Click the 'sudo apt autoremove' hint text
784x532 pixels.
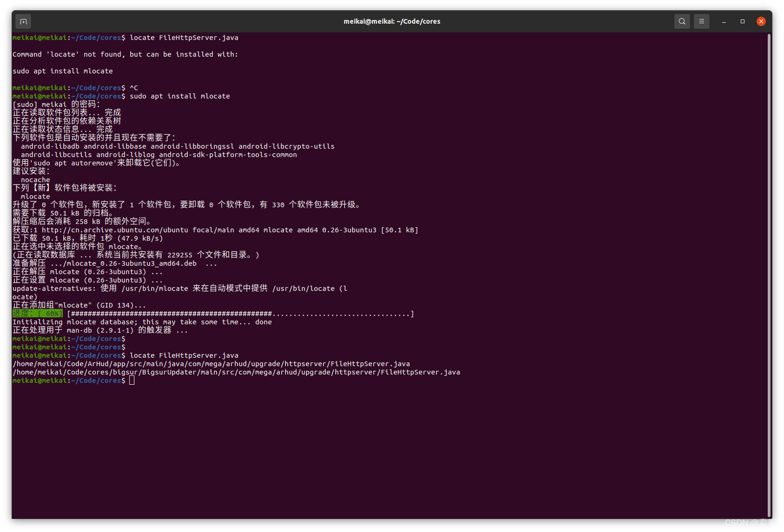(73, 163)
